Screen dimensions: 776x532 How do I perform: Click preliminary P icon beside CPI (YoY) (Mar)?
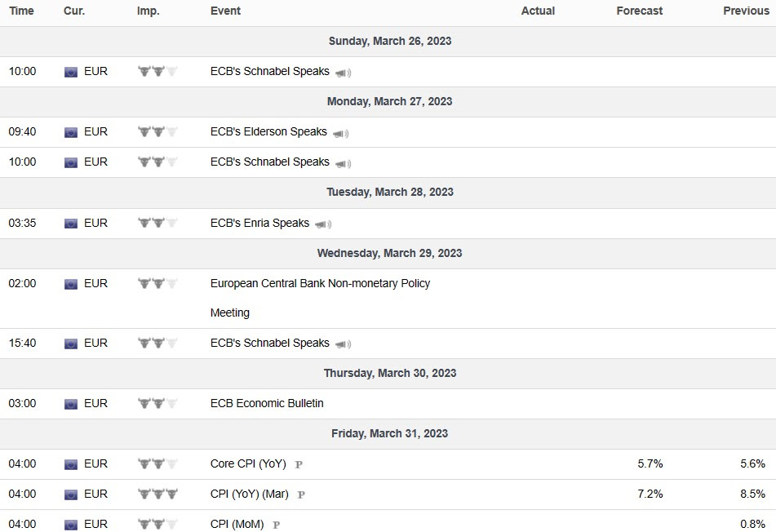pos(301,494)
